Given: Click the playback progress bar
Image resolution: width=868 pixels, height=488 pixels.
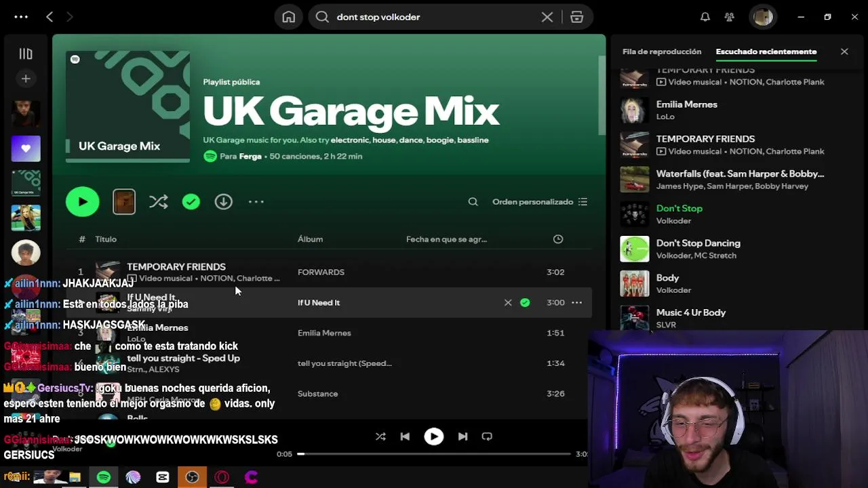Looking at the screenshot, I should [x=434, y=454].
